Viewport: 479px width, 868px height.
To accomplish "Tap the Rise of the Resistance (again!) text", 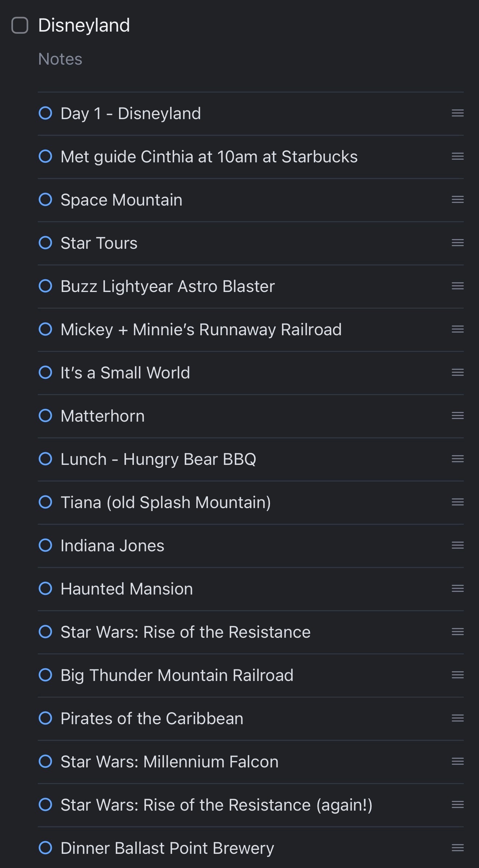I will click(216, 805).
